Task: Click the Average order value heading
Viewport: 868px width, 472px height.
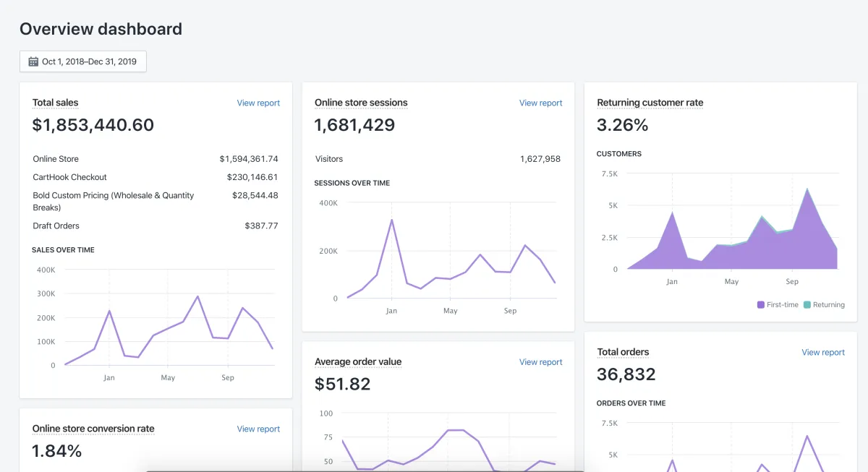Action: pyautogui.click(x=358, y=361)
